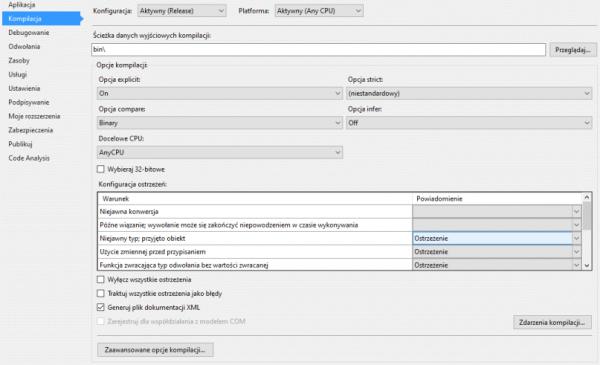Click warnings list scroll up arrow
The height and width of the screenshot is (365, 600).
[586, 197]
